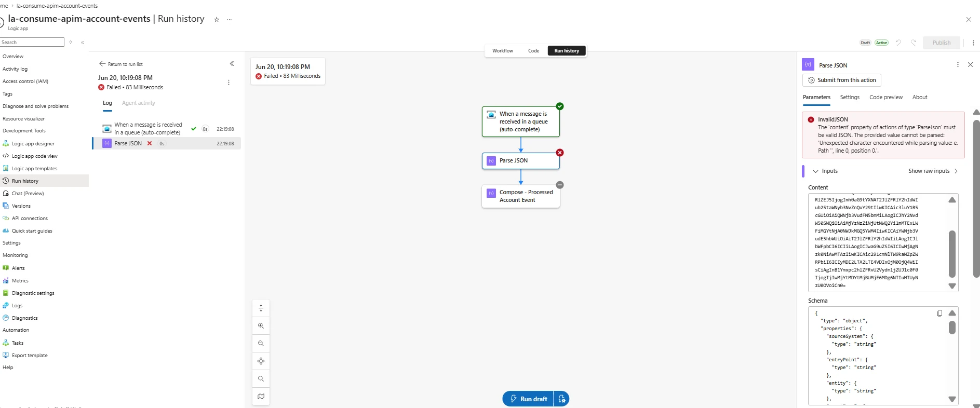Open title ellipsis more menu

pos(229,20)
